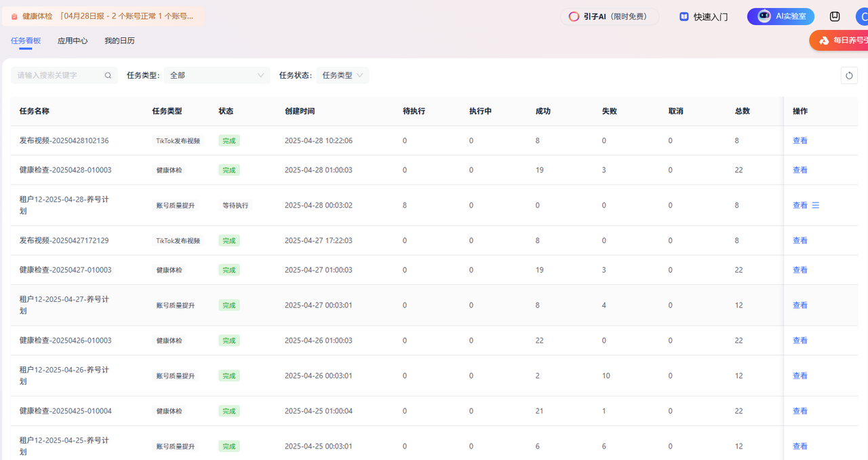Click failure count 10 in row 租户12-2025-04-26
Screen dimensions: 868x460
pos(606,376)
